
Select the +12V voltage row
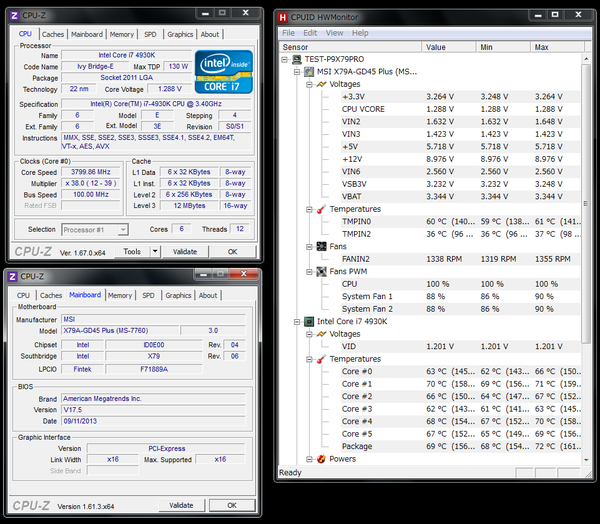(x=460, y=159)
